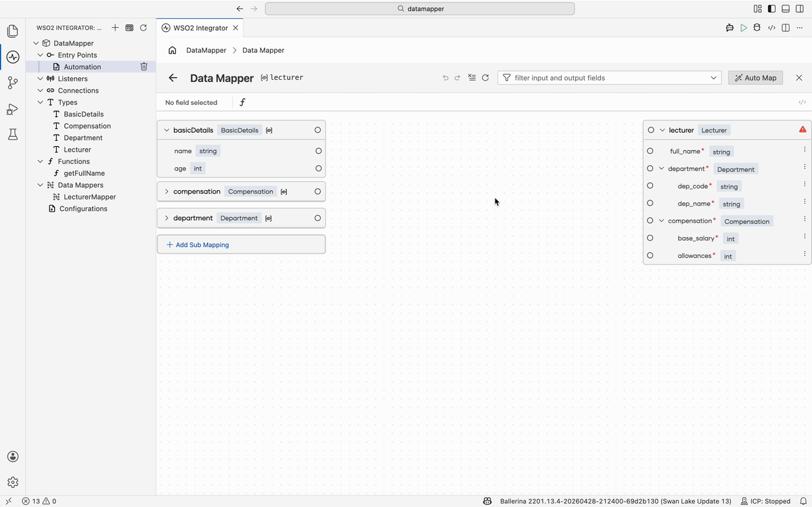Click the Auto Map button

[x=755, y=78]
